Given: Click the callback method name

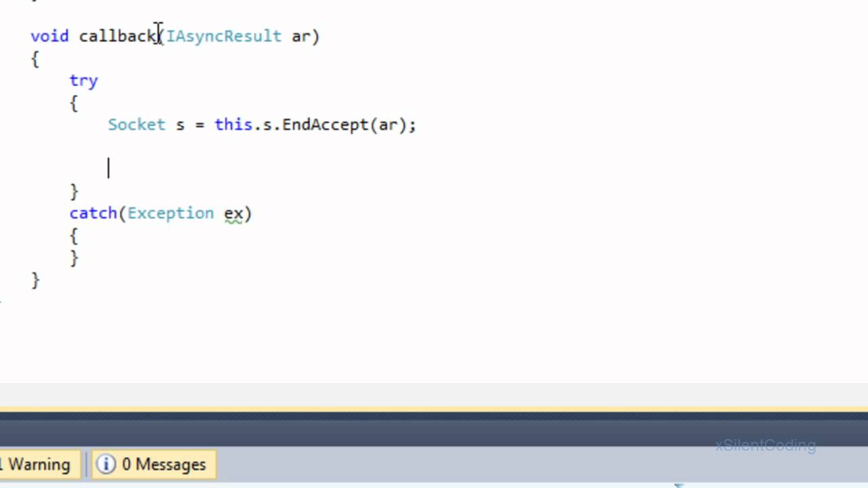Looking at the screenshot, I should (x=118, y=36).
